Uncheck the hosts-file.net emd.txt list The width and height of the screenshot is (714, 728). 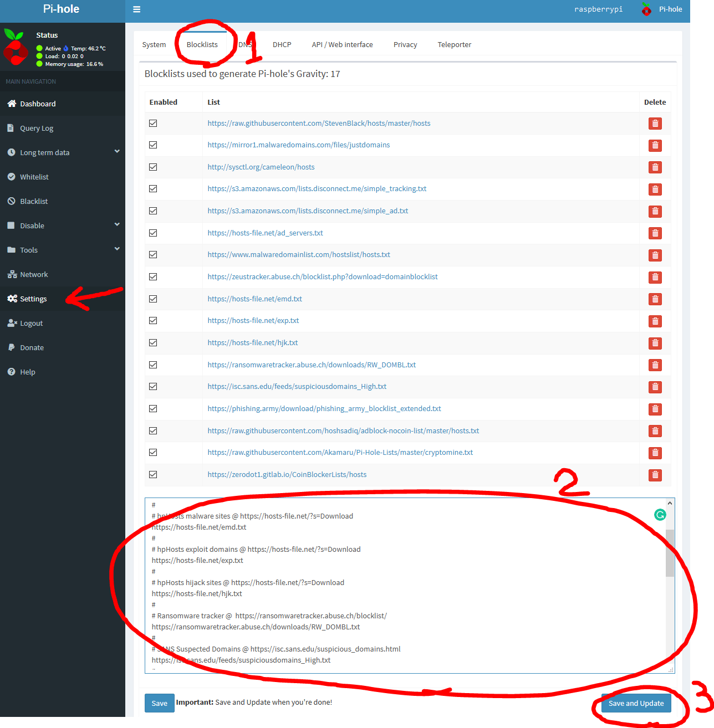153,299
